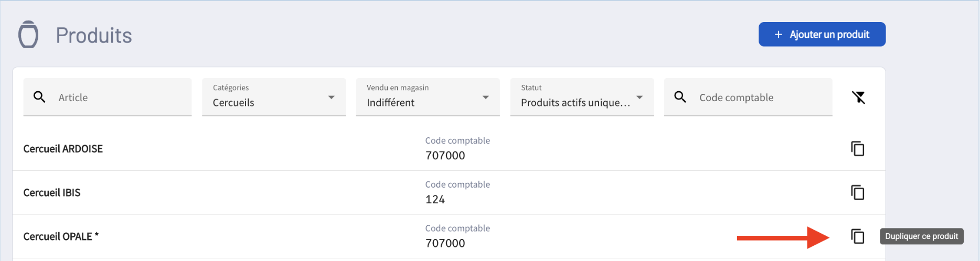Click code comptable 124 value
This screenshot has height=261, width=980.
[x=435, y=200]
